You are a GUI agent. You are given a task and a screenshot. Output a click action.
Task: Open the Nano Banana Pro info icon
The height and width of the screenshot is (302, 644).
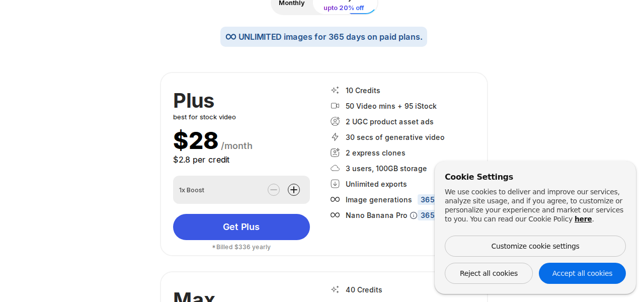[413, 215]
